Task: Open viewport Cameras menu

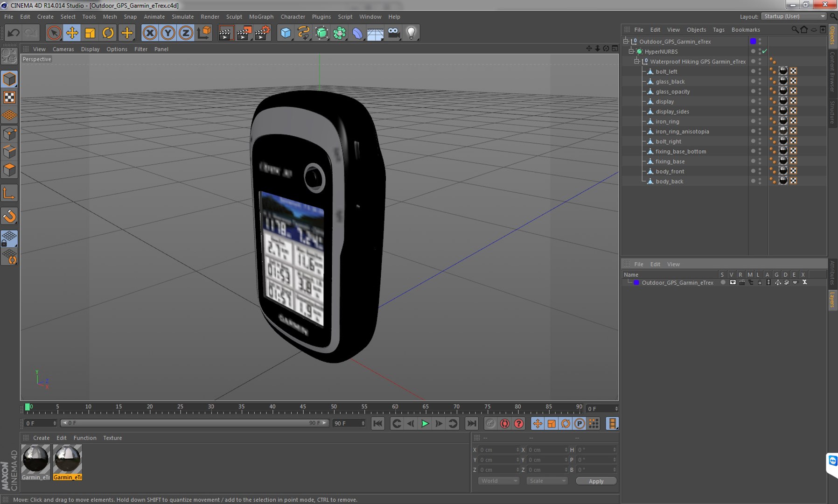Action: [63, 49]
